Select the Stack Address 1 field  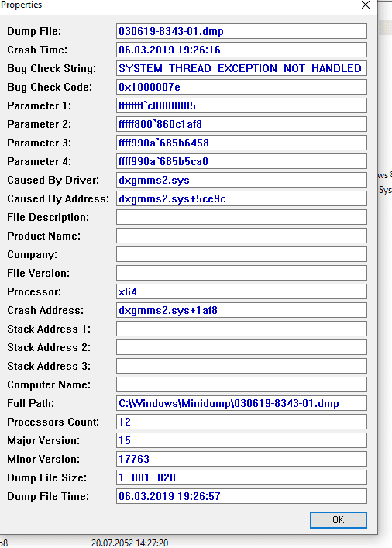tap(242, 329)
